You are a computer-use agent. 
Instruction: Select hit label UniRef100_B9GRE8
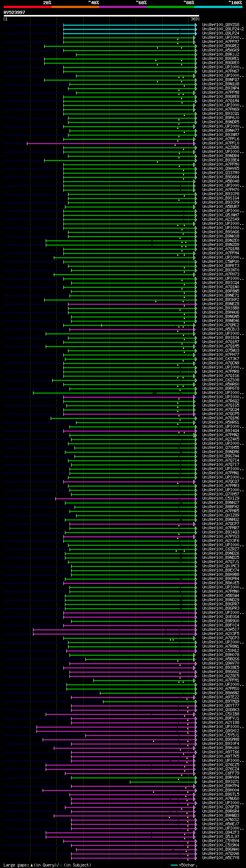point(221,97)
